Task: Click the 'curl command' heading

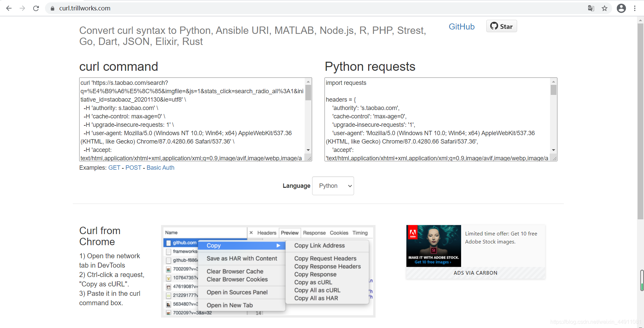Action: 118,67
